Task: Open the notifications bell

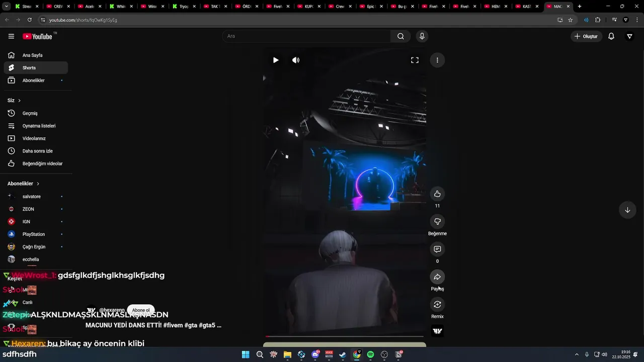Action: (611, 36)
